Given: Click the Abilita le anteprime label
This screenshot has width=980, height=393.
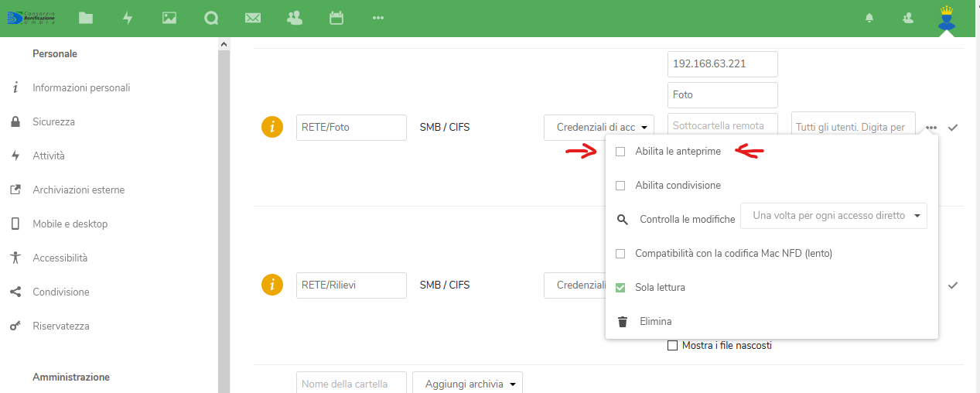Looking at the screenshot, I should 678,152.
